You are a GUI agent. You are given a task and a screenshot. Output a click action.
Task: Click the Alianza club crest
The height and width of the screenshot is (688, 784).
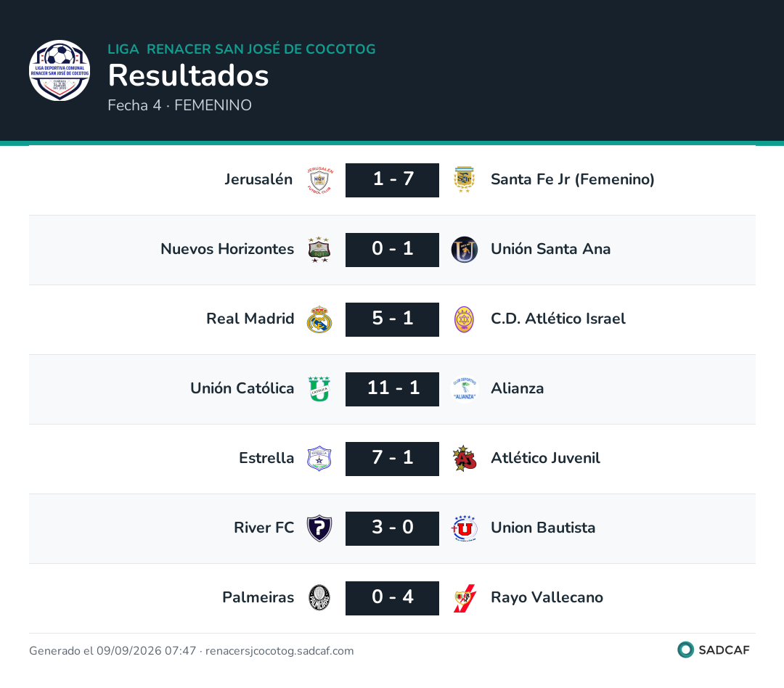[465, 389]
